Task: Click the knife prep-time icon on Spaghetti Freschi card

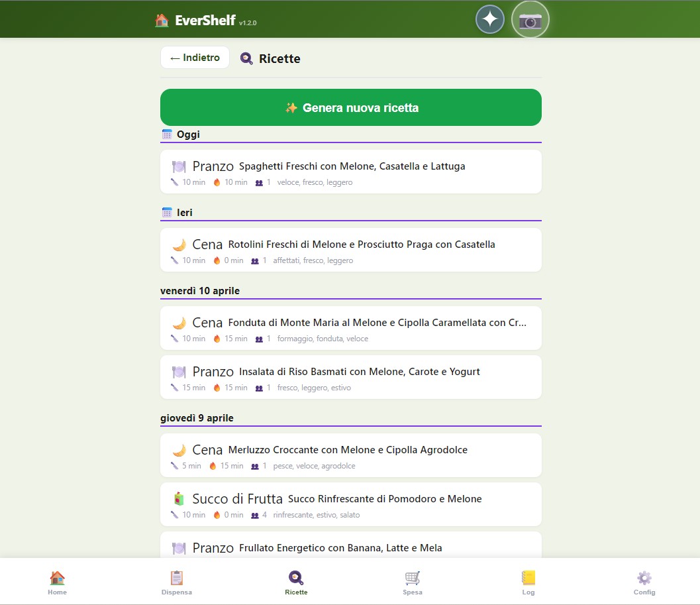Action: click(x=175, y=182)
